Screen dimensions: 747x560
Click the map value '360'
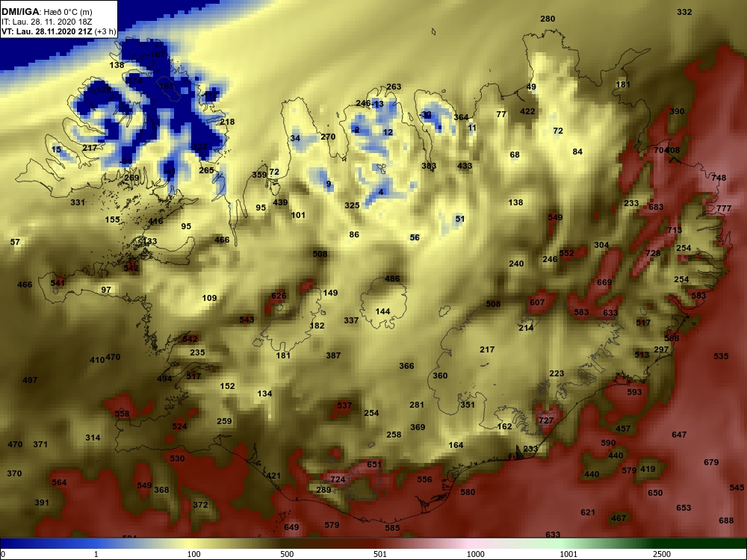tap(440, 376)
